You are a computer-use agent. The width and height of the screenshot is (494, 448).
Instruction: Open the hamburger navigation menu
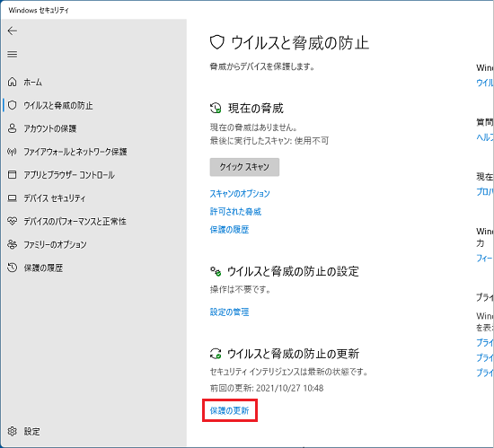pos(13,54)
